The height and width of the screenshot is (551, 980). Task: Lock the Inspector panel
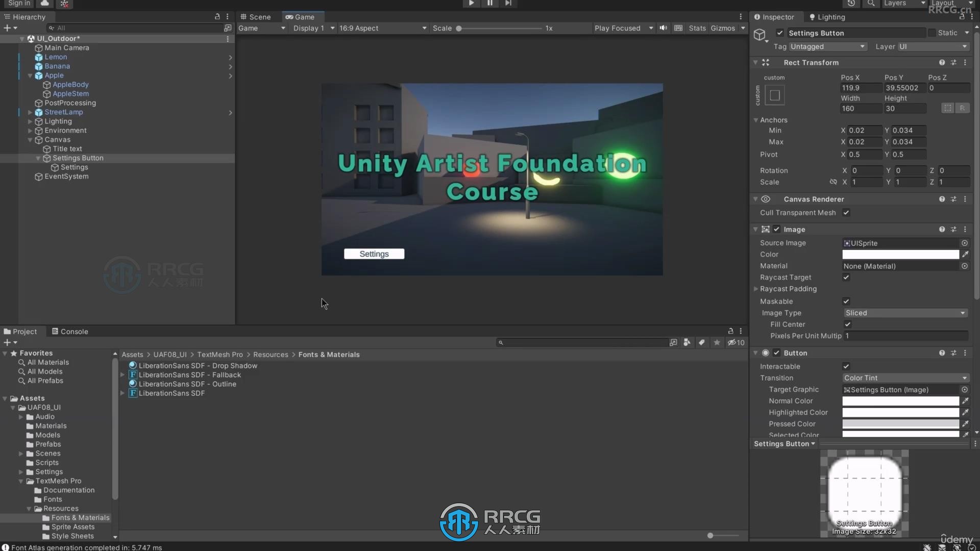[x=962, y=17]
